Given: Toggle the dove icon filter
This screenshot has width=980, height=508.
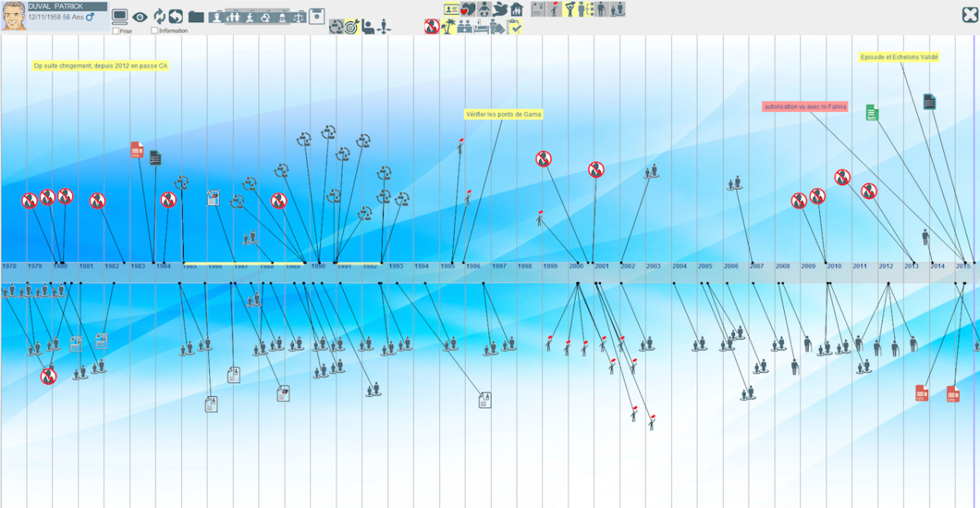Looking at the screenshot, I should click(x=500, y=9).
